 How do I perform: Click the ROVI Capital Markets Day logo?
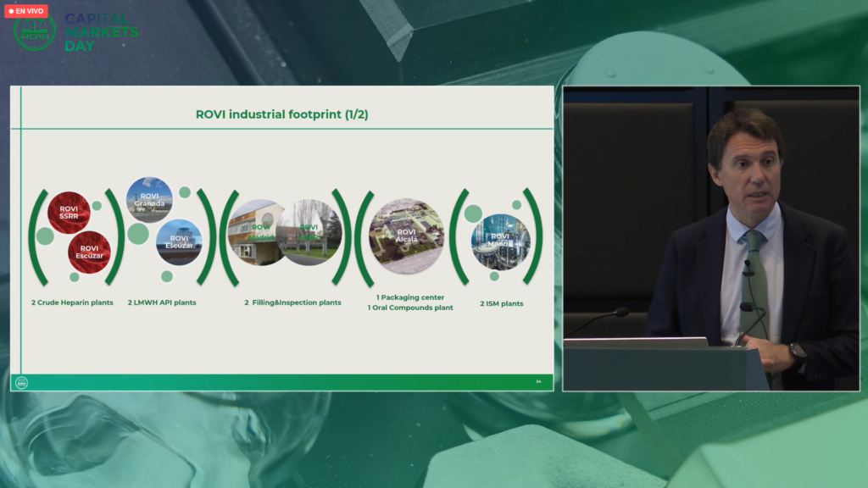coord(76,32)
